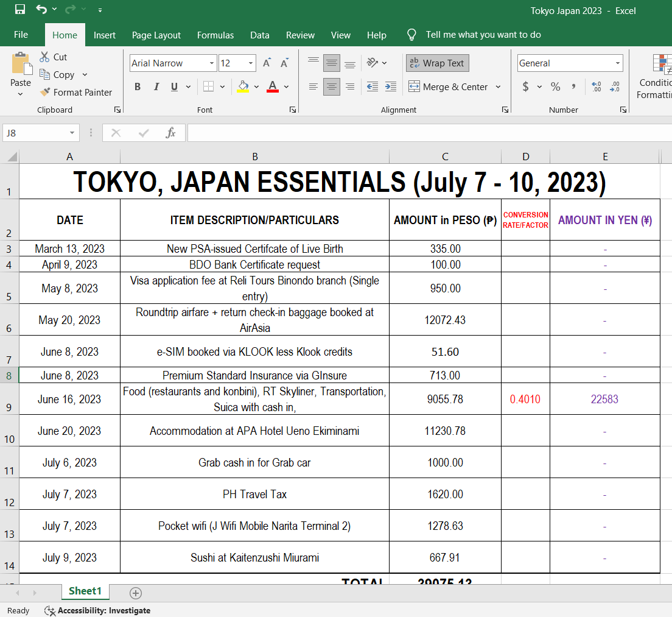
Task: Apply accounting currency format
Action: pyautogui.click(x=525, y=86)
